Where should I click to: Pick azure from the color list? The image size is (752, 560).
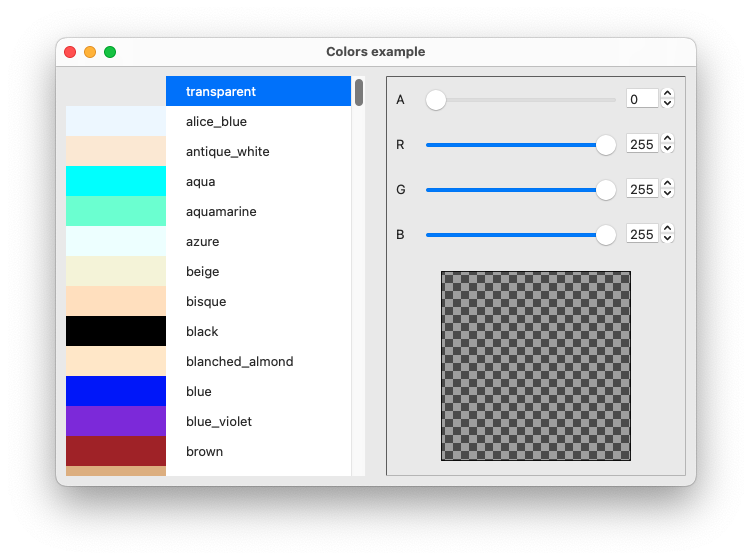258,241
